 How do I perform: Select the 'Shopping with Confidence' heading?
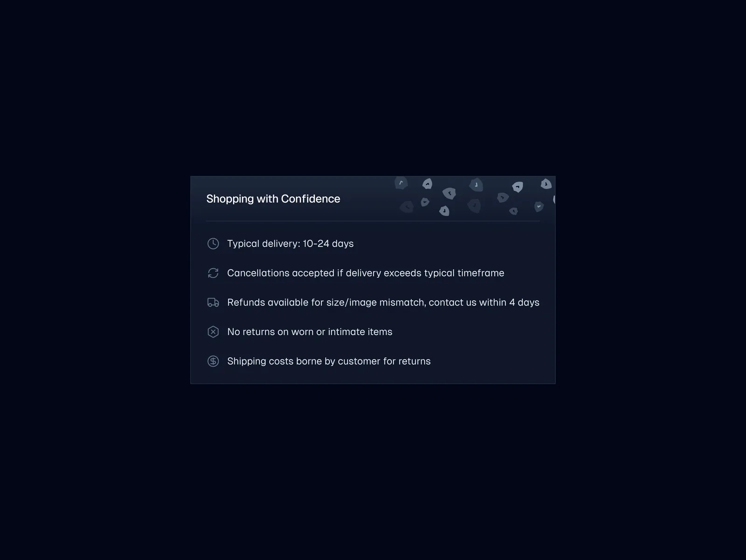(273, 199)
